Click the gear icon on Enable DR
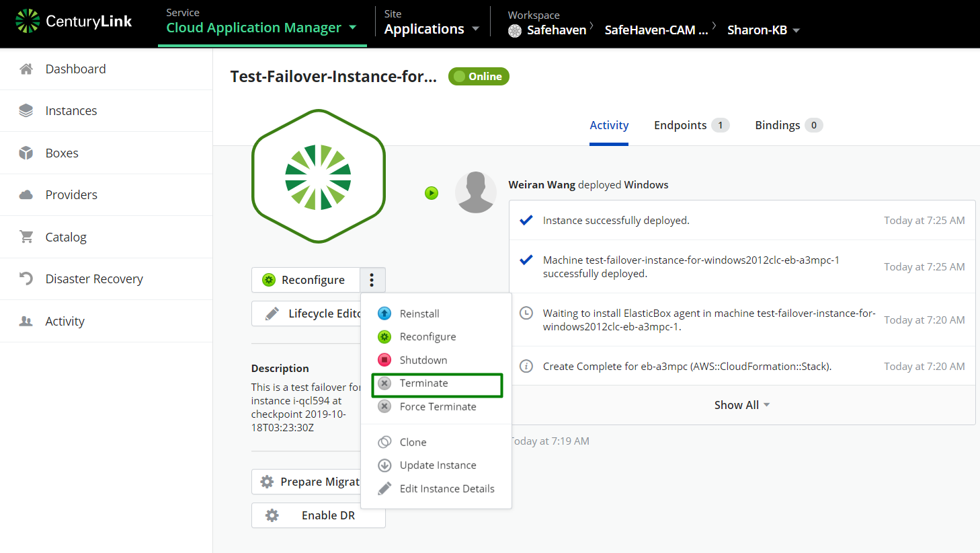Viewport: 980px width, 553px height. pyautogui.click(x=272, y=515)
